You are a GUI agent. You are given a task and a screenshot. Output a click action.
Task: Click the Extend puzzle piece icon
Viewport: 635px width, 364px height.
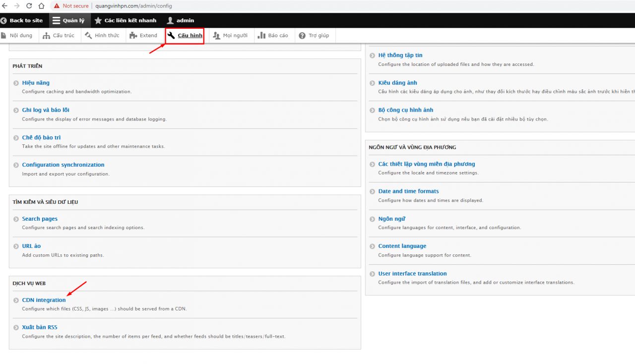point(133,36)
